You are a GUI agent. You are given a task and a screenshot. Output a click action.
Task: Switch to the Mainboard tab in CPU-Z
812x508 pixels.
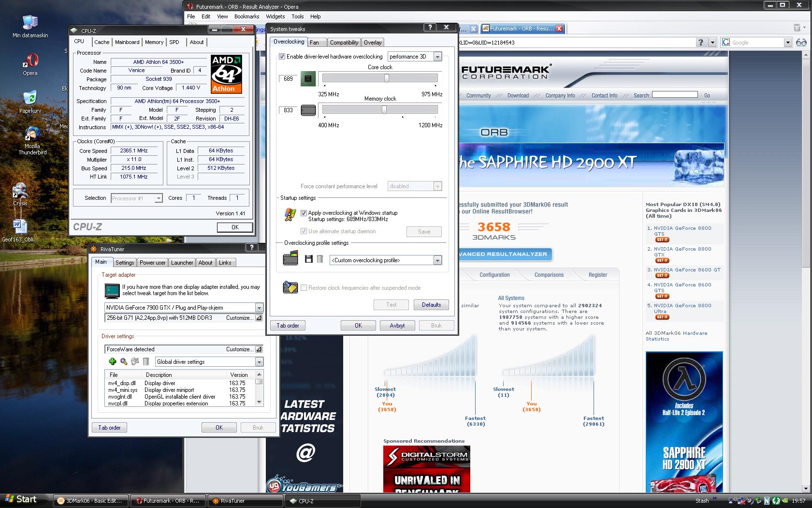coord(127,42)
